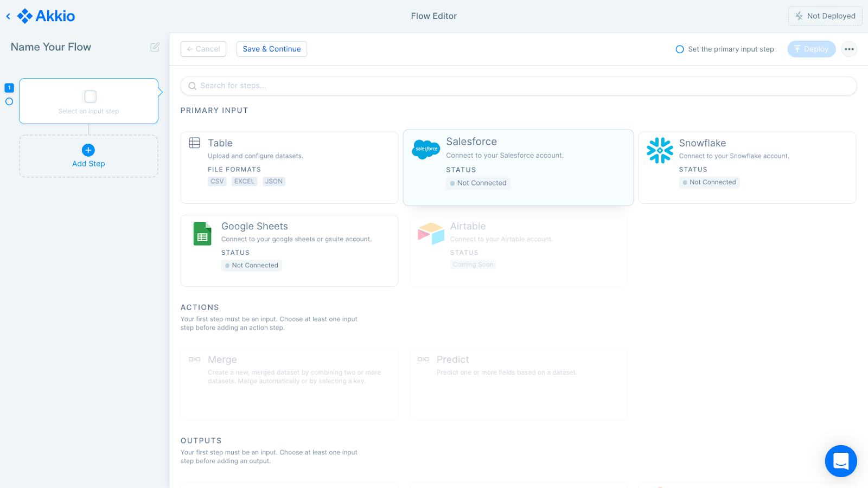Click Salesforce Not Connected status badge
The image size is (868, 488).
(478, 183)
